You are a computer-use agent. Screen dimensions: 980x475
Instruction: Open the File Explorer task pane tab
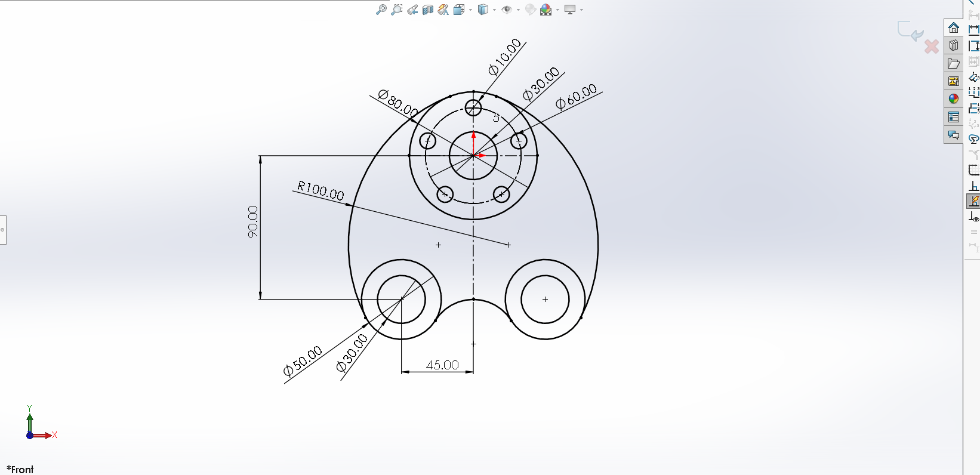click(x=953, y=63)
